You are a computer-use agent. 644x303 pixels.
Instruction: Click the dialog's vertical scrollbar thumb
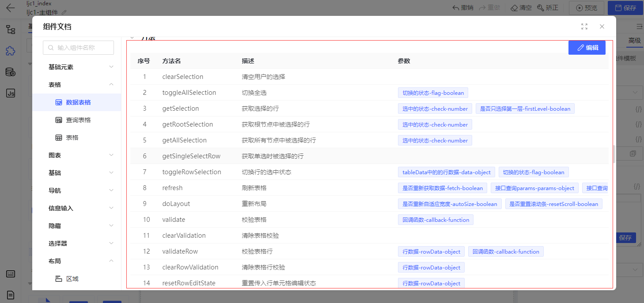pos(614,154)
